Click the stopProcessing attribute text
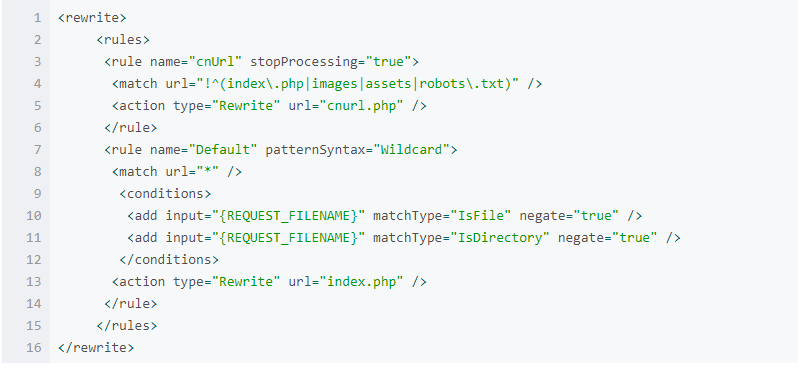Image resolution: width=798 pixels, height=380 pixels. 304,62
